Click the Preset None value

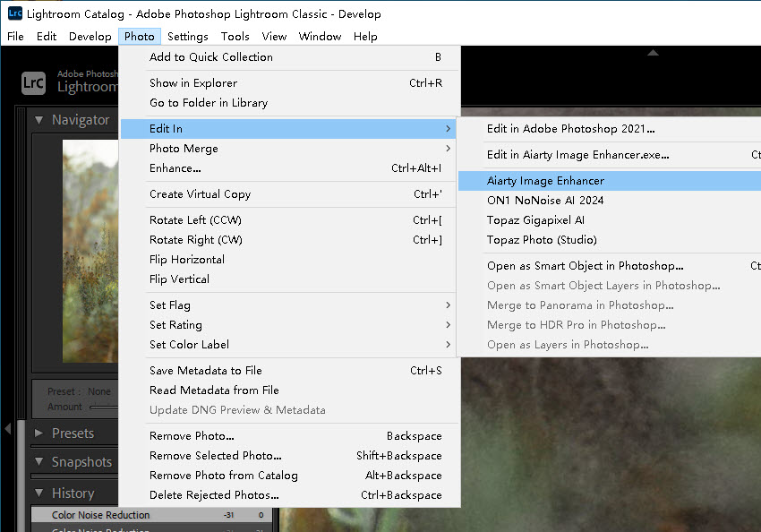[99, 391]
